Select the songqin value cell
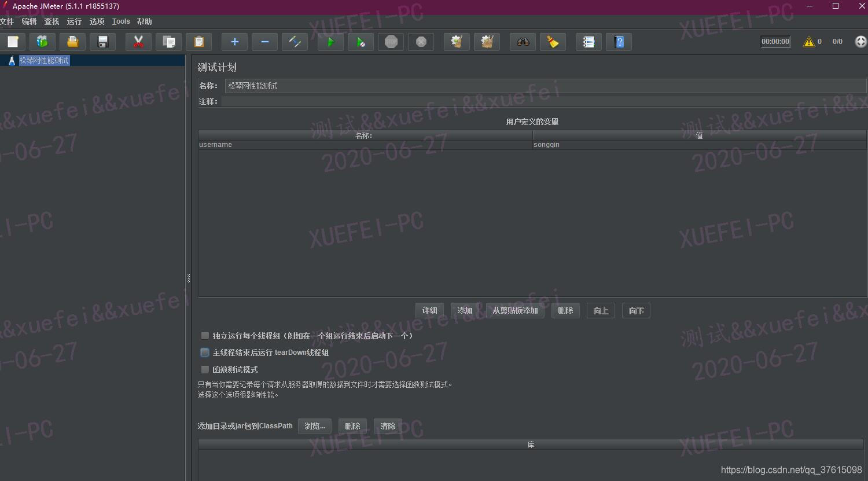 pyautogui.click(x=700, y=145)
